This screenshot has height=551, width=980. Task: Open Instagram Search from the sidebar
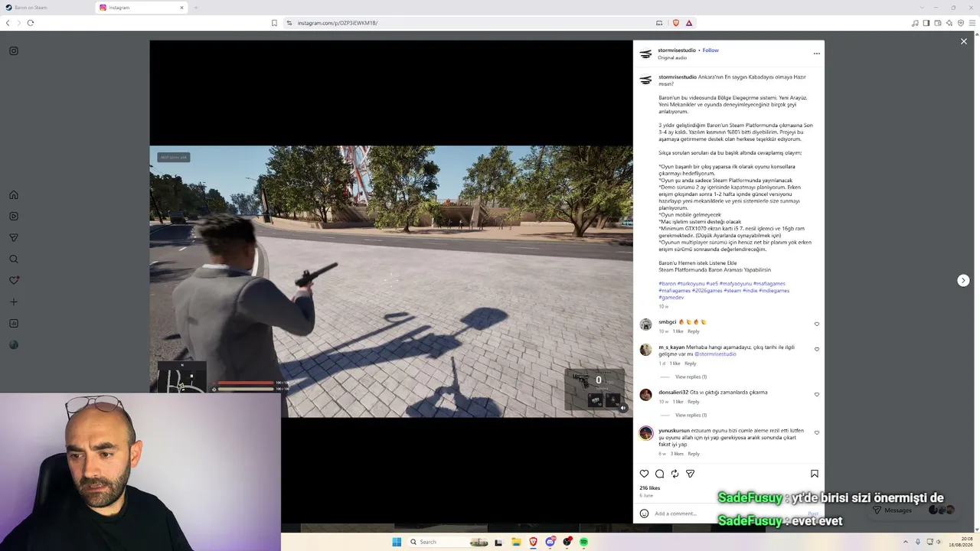click(x=14, y=259)
